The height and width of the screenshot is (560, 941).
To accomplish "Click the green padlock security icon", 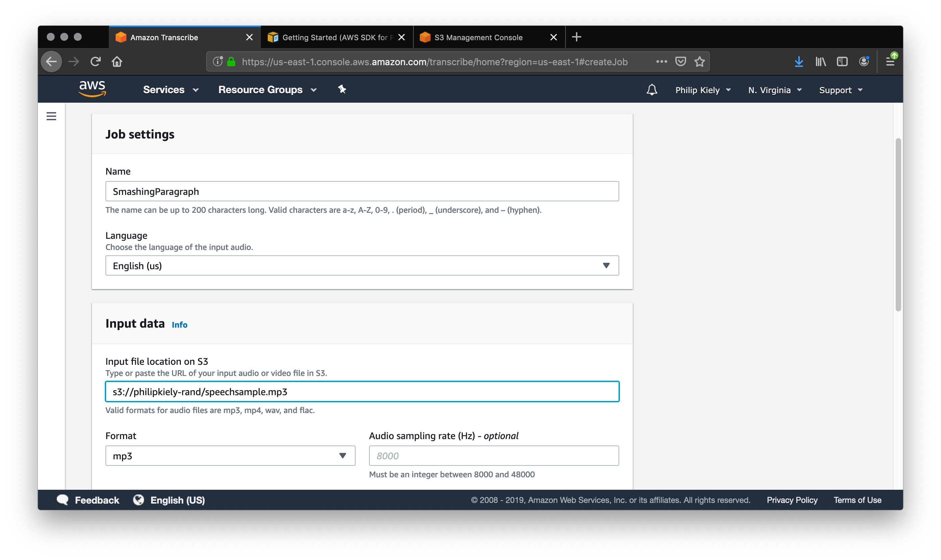I will [232, 61].
